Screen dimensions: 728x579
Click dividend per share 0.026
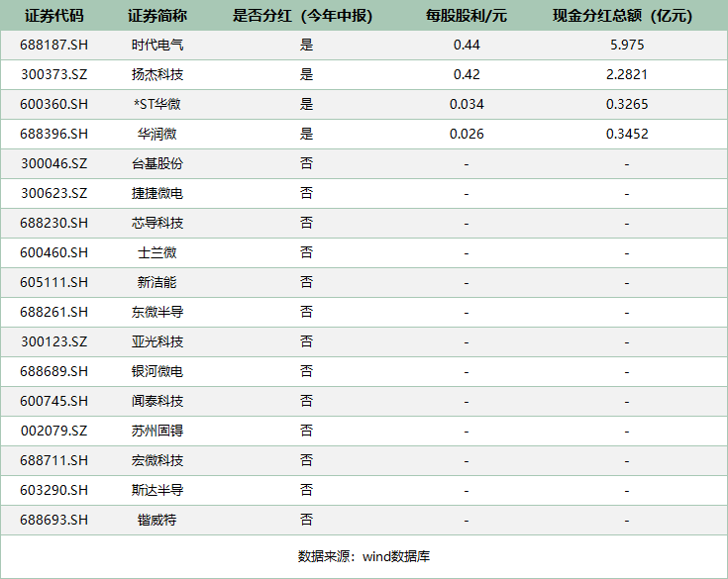pyautogui.click(x=467, y=134)
